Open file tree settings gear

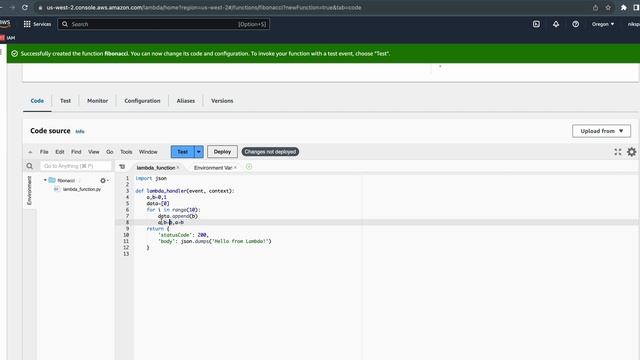click(x=104, y=180)
